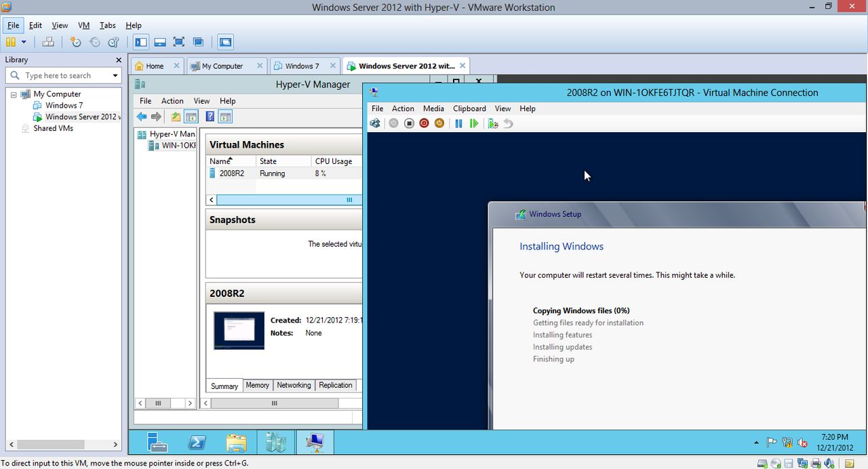
Task: Open File Explorer from guest taskbar
Action: [x=236, y=442]
